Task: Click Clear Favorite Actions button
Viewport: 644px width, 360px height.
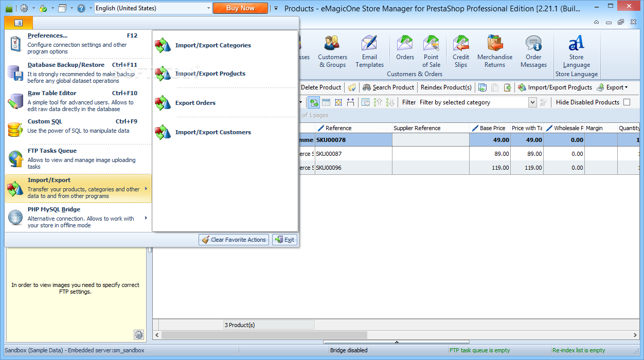Action: click(x=234, y=240)
